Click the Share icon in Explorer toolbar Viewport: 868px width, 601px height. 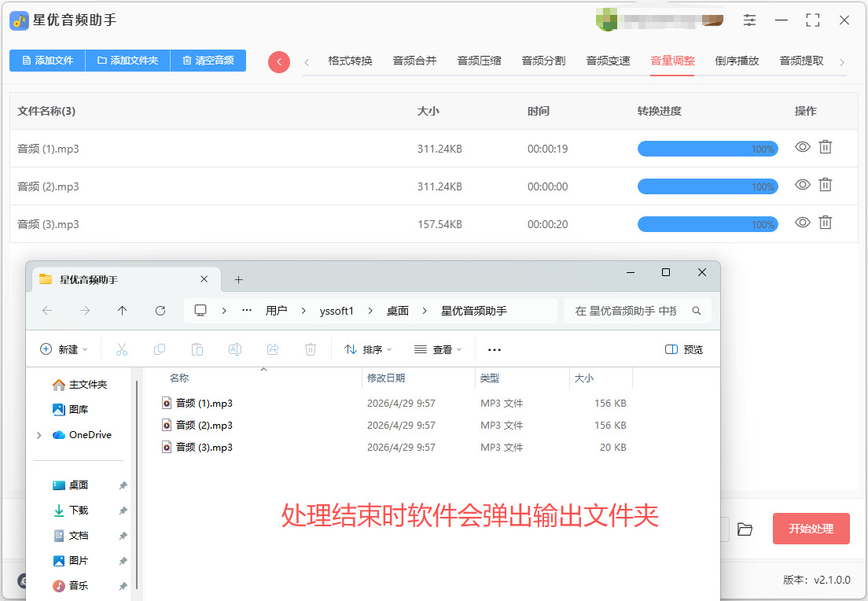tap(272, 349)
